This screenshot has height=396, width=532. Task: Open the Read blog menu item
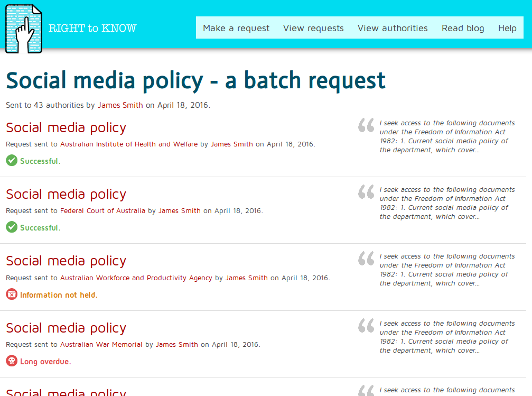[463, 28]
